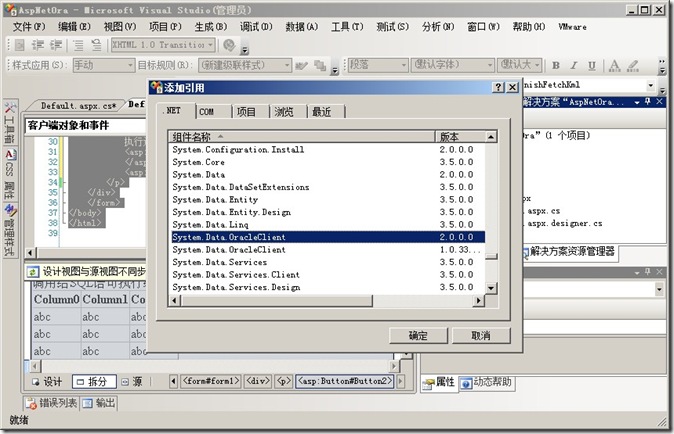Click the Bold formatting icon
Image resolution: width=674 pixels, height=434 pixels.
(556, 65)
